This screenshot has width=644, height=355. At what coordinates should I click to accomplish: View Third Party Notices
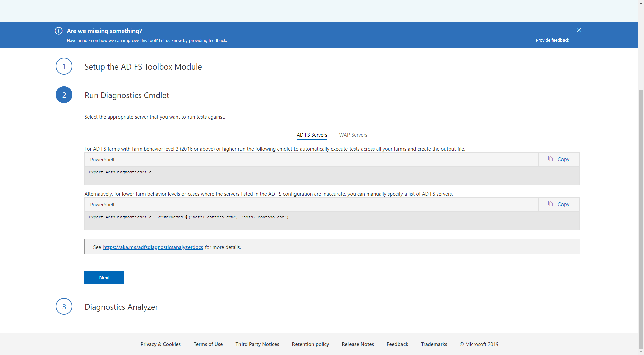pos(257,344)
